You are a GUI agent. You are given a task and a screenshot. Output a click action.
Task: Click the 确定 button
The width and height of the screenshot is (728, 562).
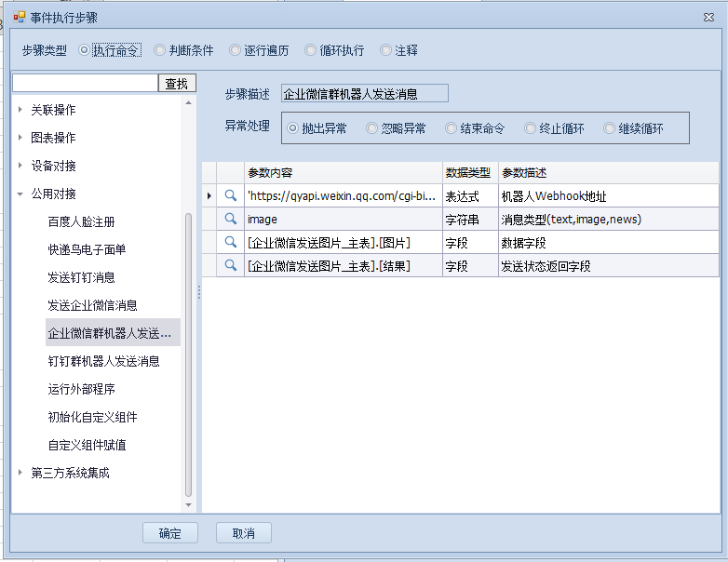coord(170,533)
